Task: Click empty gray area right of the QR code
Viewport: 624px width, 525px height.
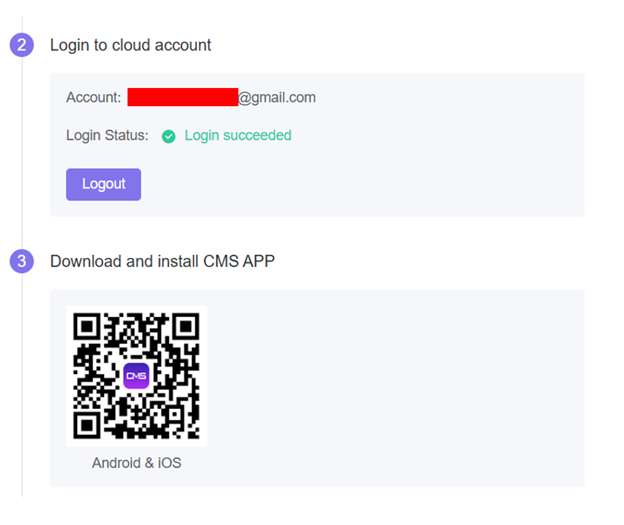Action: coord(400,380)
